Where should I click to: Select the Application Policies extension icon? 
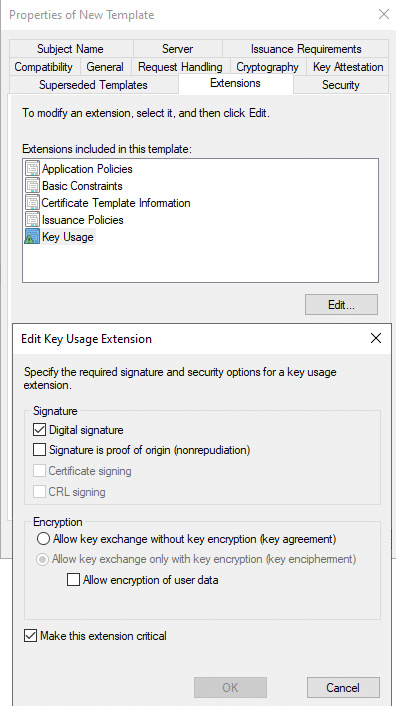32,169
